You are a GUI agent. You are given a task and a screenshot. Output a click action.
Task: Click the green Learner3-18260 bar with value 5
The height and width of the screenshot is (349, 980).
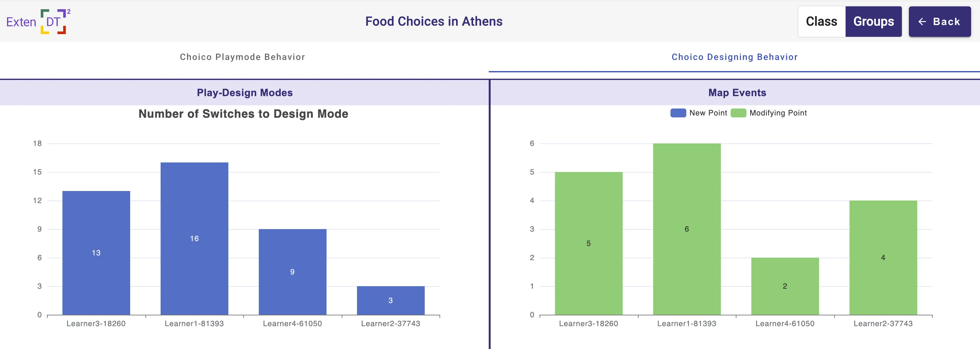(588, 243)
